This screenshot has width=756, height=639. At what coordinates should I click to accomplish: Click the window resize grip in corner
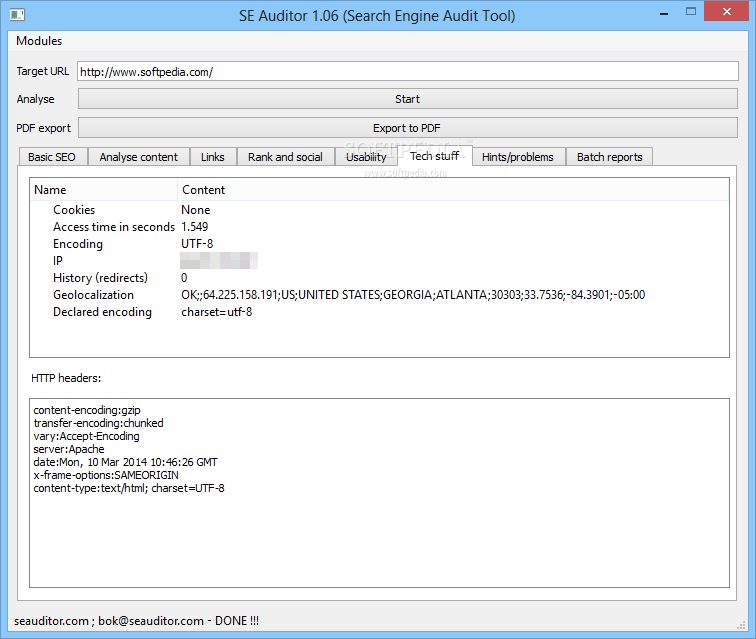click(741, 625)
